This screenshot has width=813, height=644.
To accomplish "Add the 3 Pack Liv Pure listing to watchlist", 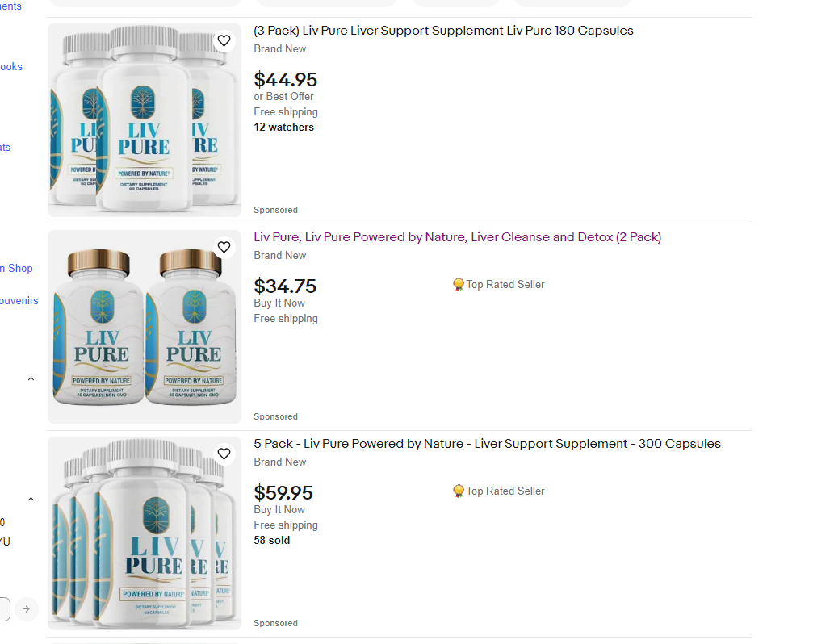I will pos(224,41).
